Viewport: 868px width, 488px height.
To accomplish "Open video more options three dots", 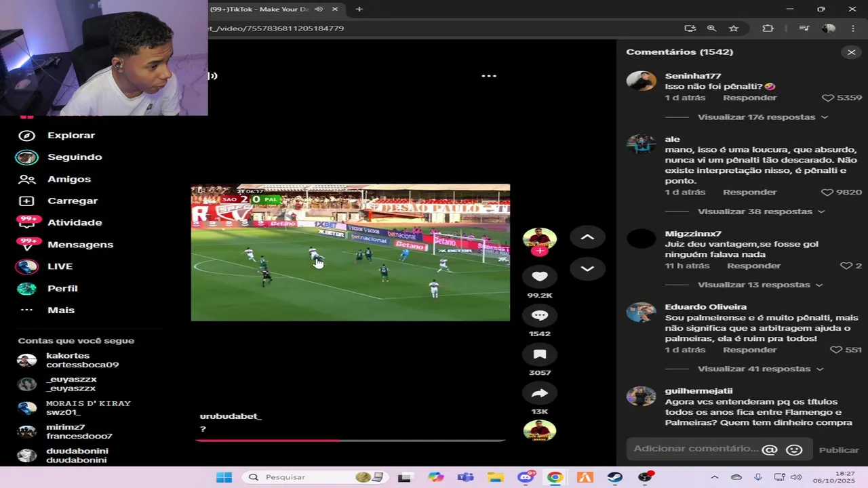I will [489, 76].
